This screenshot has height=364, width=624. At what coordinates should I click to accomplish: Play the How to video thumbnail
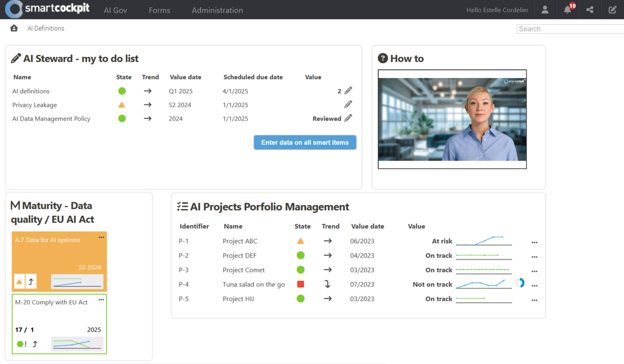(x=452, y=119)
